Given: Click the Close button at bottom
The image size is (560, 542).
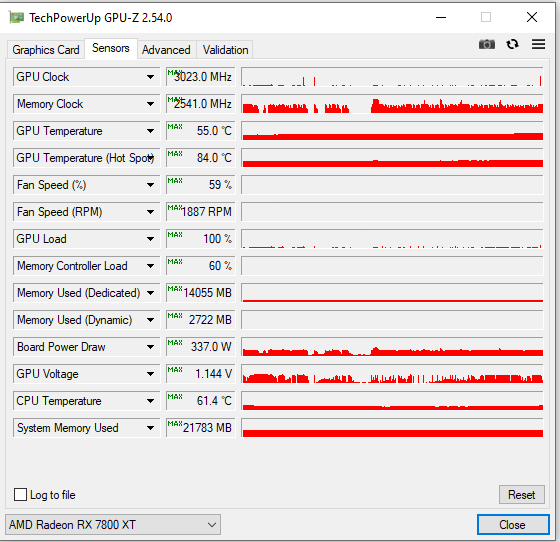Looking at the screenshot, I should [x=513, y=525].
